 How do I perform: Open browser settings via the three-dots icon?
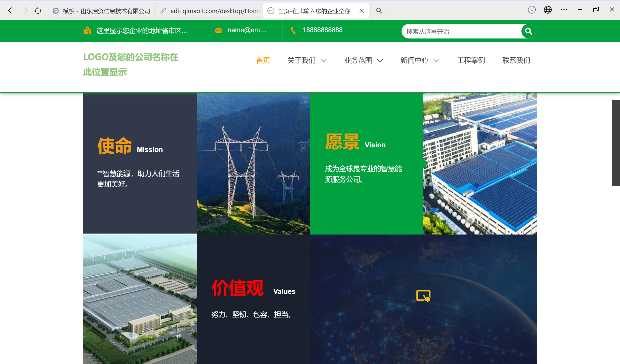tap(564, 10)
